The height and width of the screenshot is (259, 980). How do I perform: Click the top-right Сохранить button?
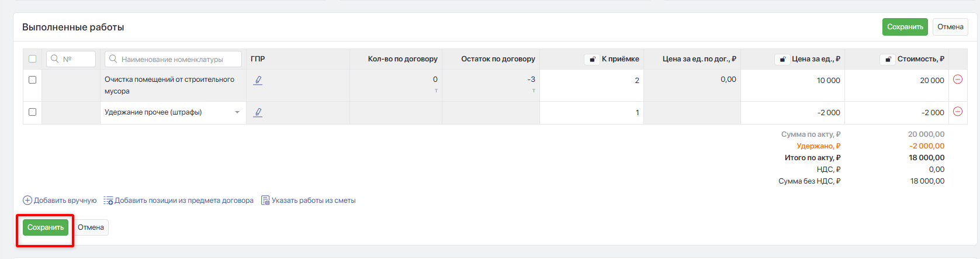[x=905, y=27]
